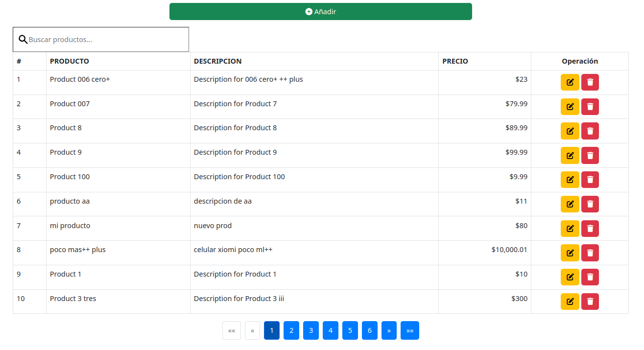Screen dimensions: 644x350
Task: Edit the Product 9 row
Action: (570, 155)
